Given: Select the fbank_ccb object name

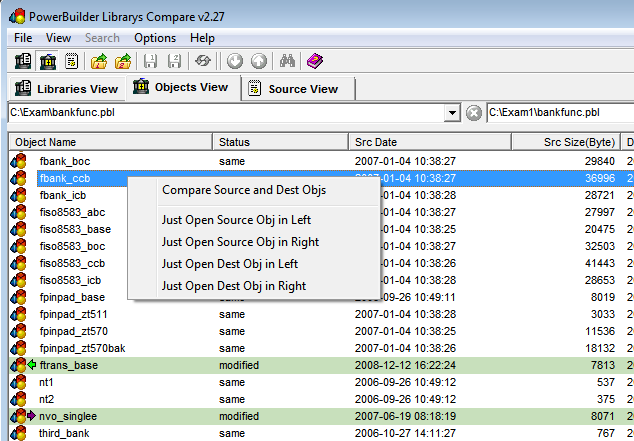Looking at the screenshot, I should [65, 178].
